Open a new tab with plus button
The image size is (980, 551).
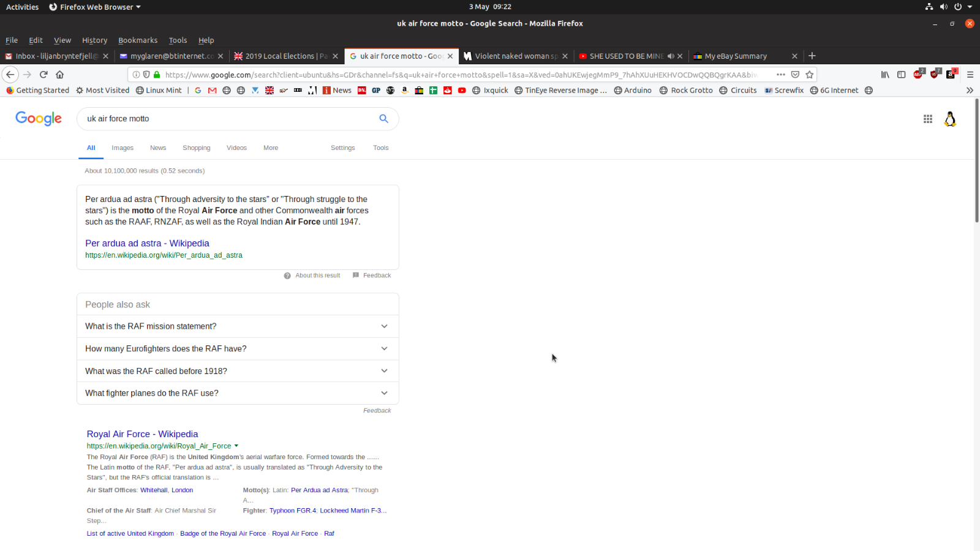(x=812, y=56)
